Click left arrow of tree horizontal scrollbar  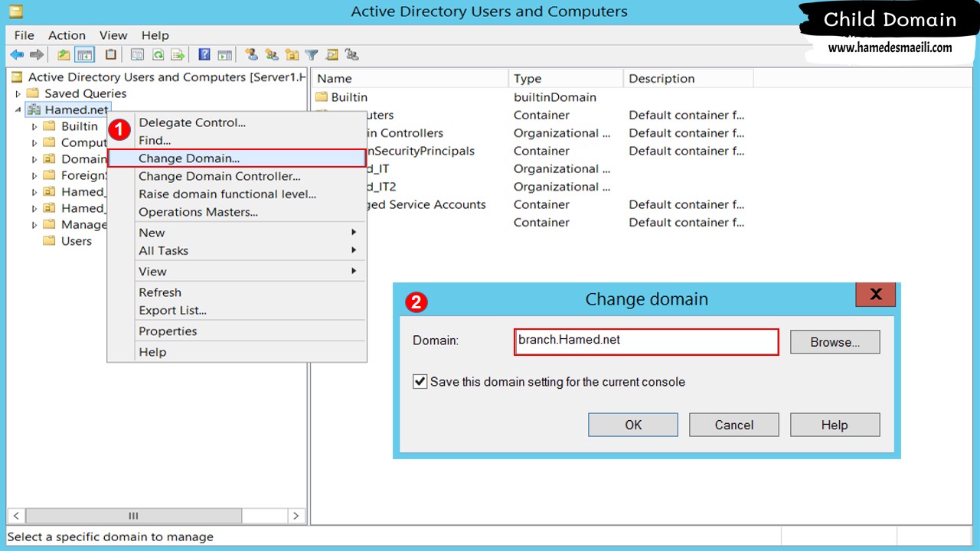(x=16, y=516)
